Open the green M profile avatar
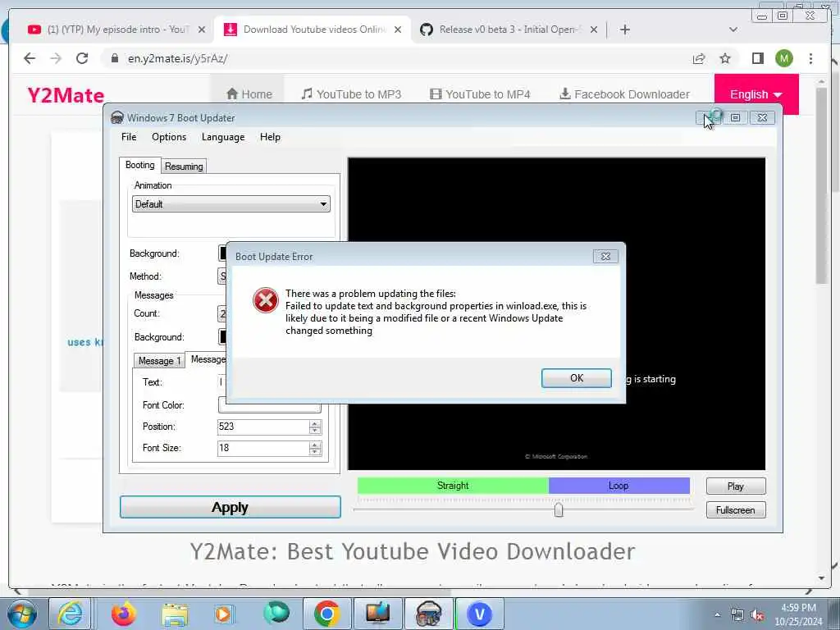This screenshot has width=840, height=630. (x=783, y=58)
